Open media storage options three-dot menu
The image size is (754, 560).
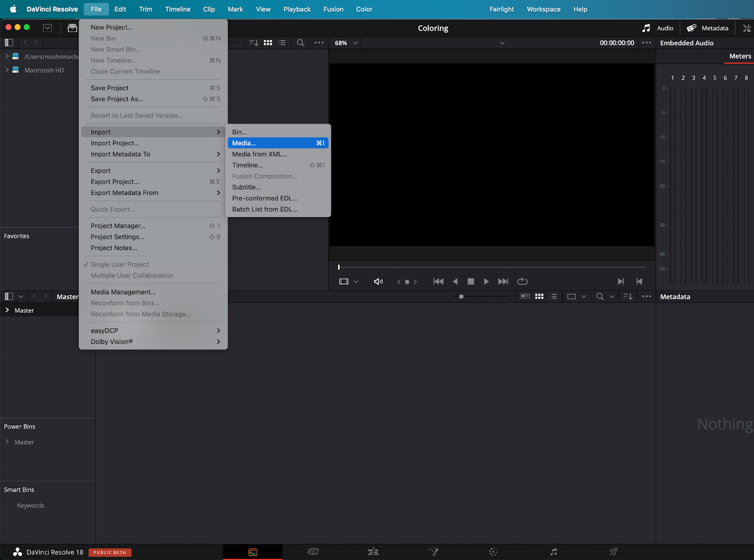tap(319, 43)
